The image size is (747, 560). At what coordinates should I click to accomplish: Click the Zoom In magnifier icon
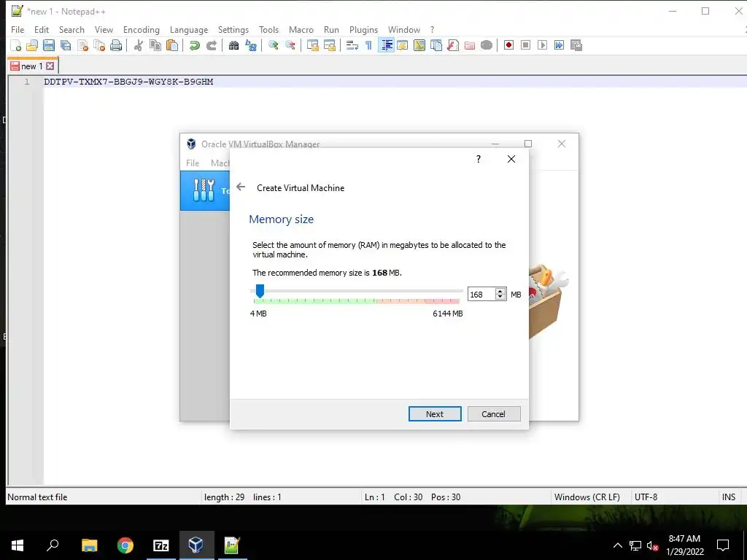point(274,45)
